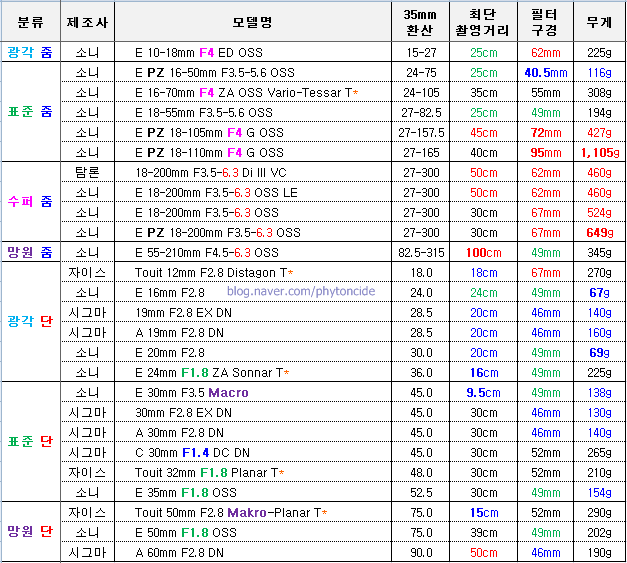The width and height of the screenshot is (627, 563).
Task: Click the 9.5cm minimum focus distance value
Action: [x=484, y=392]
